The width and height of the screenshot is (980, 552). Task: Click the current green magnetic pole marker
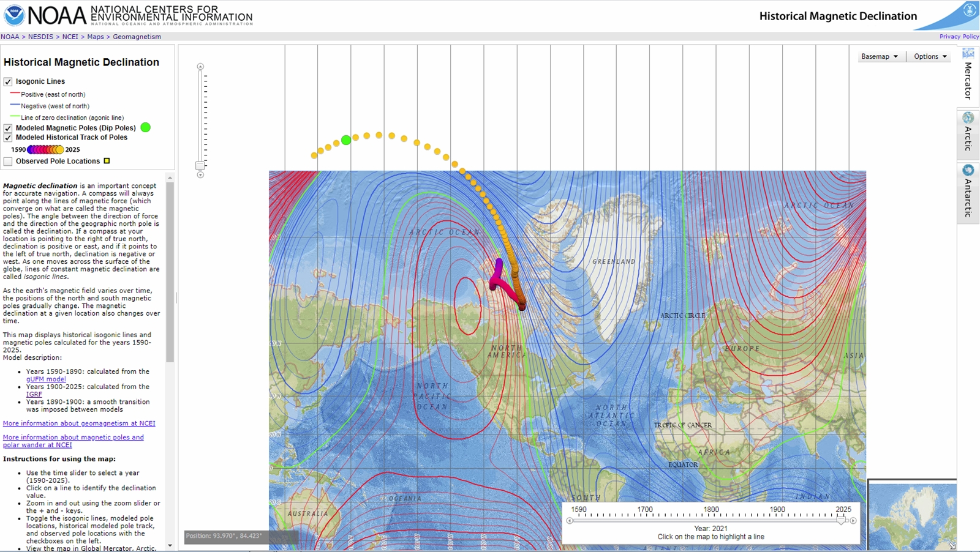point(346,140)
